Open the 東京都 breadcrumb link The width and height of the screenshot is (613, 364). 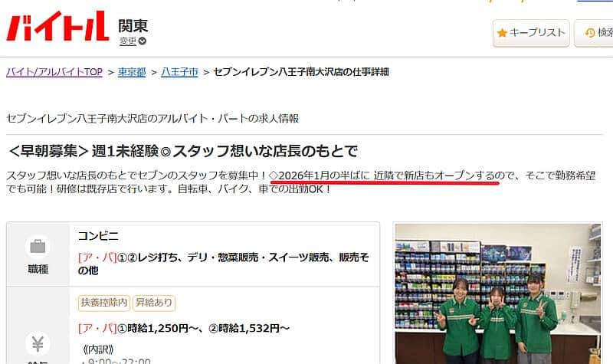132,72
